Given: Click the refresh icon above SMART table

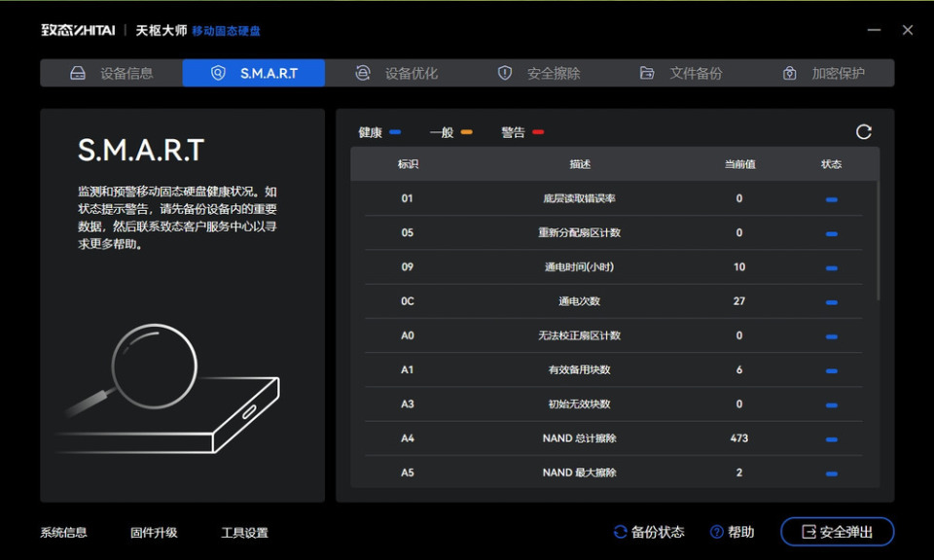Looking at the screenshot, I should coord(863,132).
